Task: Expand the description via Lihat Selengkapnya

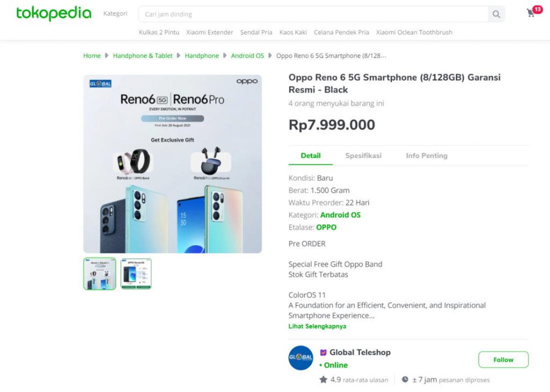Action: (x=317, y=326)
